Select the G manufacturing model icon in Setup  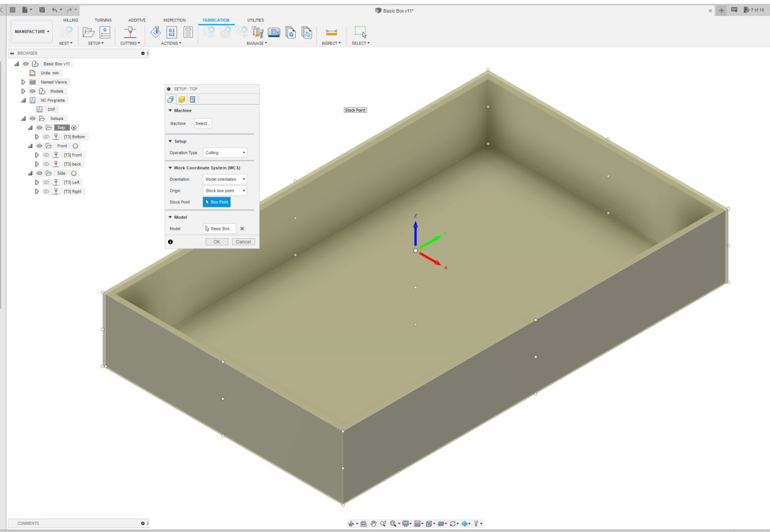point(105,33)
